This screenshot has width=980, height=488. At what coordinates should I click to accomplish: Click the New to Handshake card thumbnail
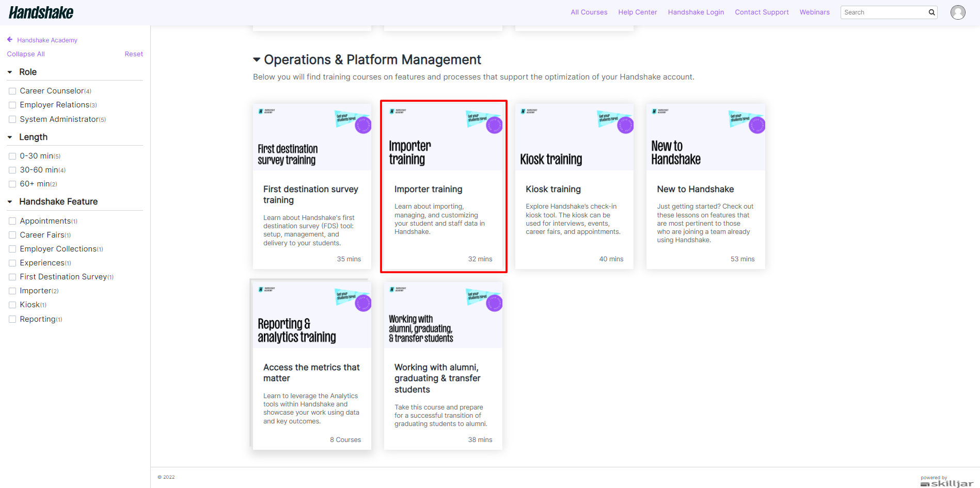point(705,137)
